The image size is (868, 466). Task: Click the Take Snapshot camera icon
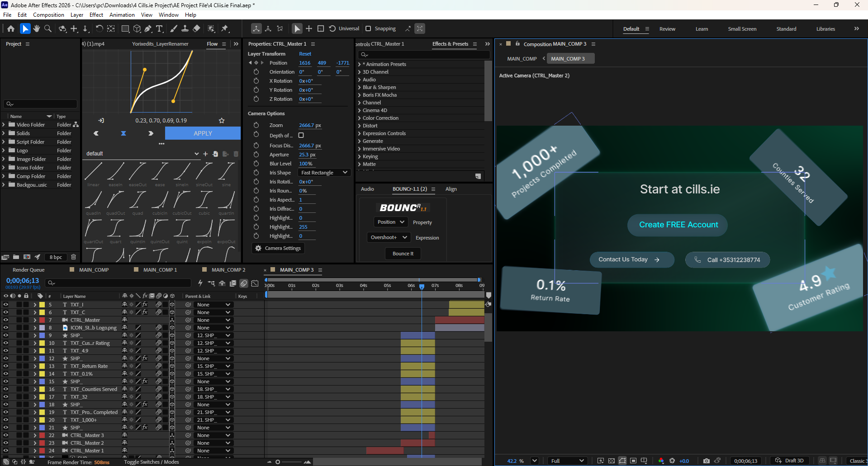coord(707,461)
